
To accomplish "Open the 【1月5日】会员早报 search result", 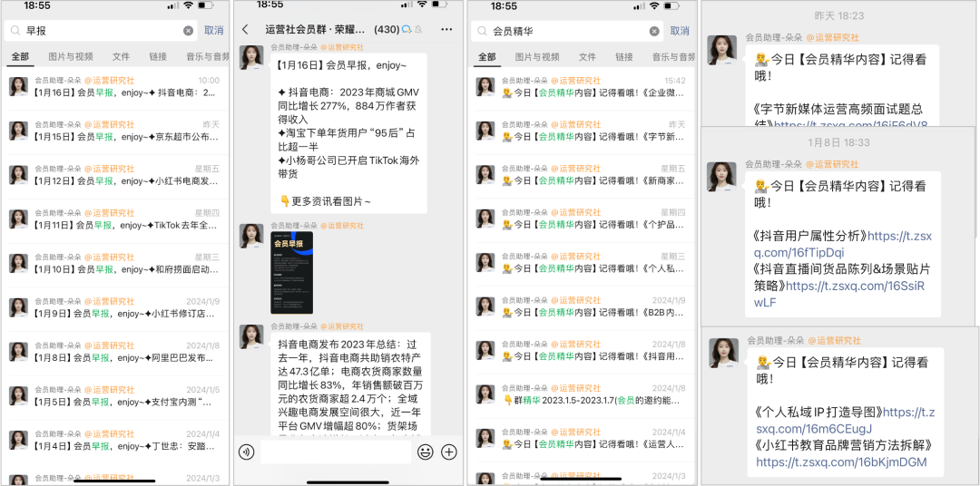I will [115, 396].
